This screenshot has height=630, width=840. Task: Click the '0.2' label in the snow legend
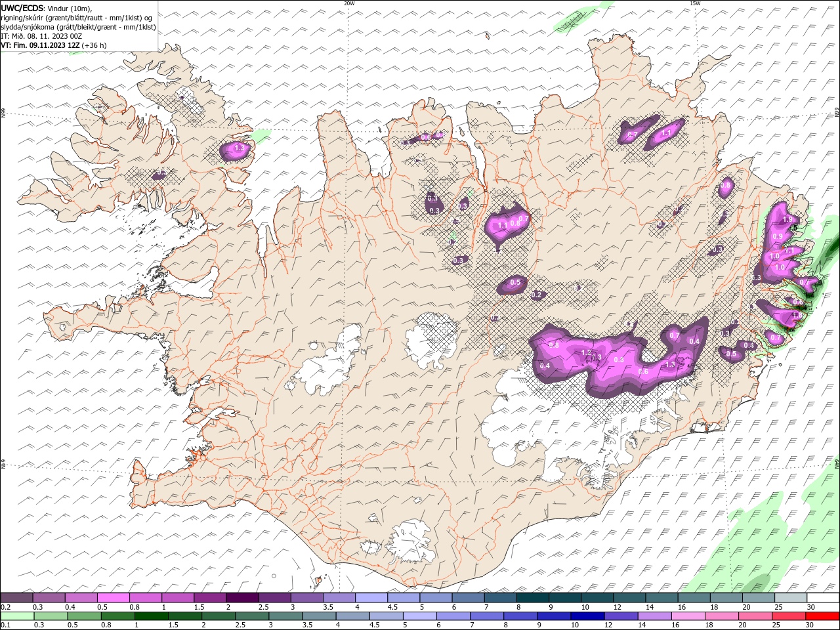coord(5,607)
